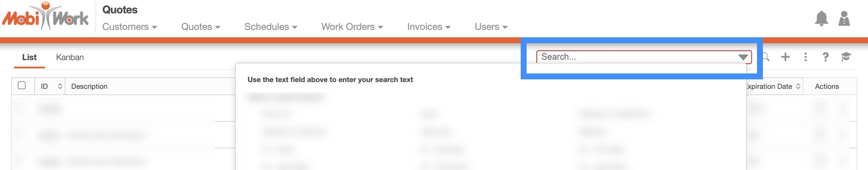The width and height of the screenshot is (868, 170).
Task: Open the user profile icon
Action: 844,18
